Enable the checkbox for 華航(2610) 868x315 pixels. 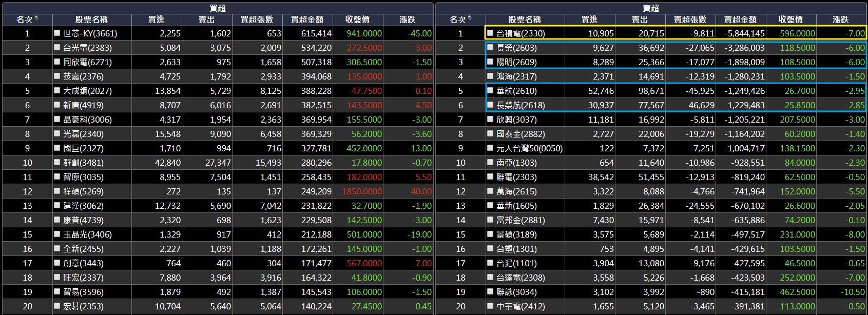pos(490,90)
